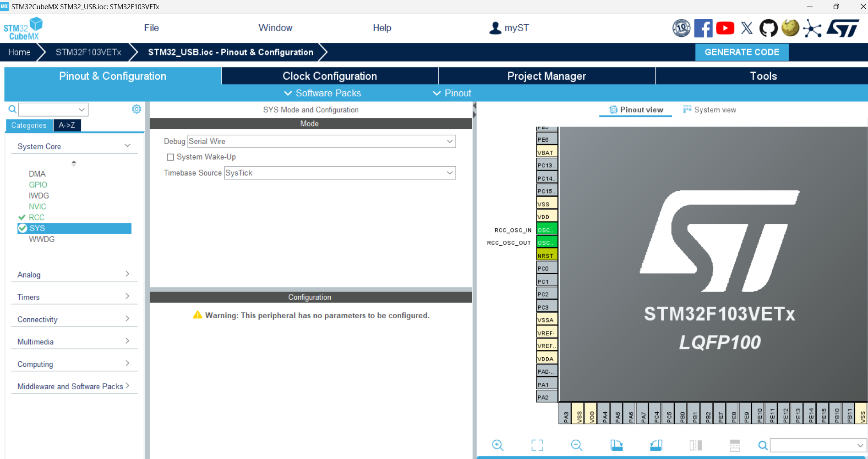
Task: Open the Facebook icon link
Action: (703, 28)
